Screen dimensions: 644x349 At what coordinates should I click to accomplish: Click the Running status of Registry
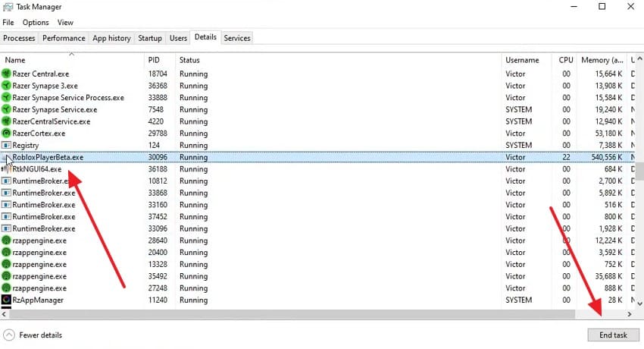click(193, 145)
